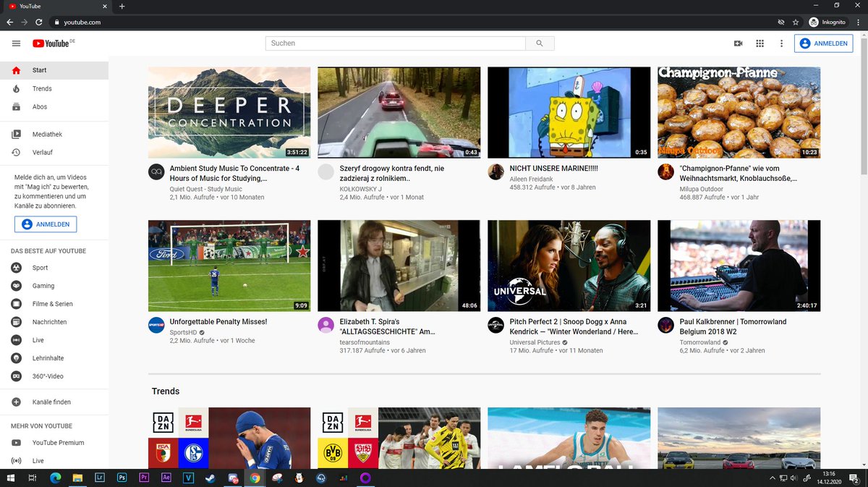Open Microsoft Edge from taskbar
Image resolution: width=868 pixels, height=487 pixels.
click(x=55, y=478)
